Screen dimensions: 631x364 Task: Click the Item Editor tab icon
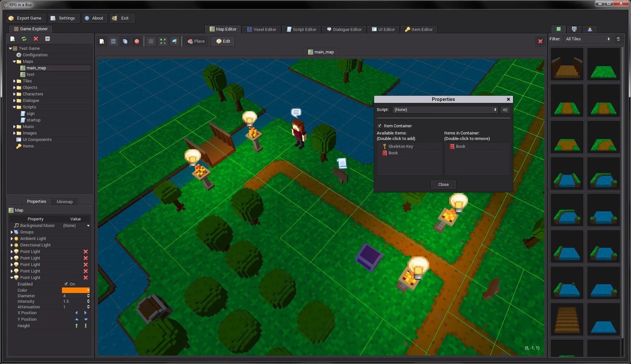pos(407,29)
